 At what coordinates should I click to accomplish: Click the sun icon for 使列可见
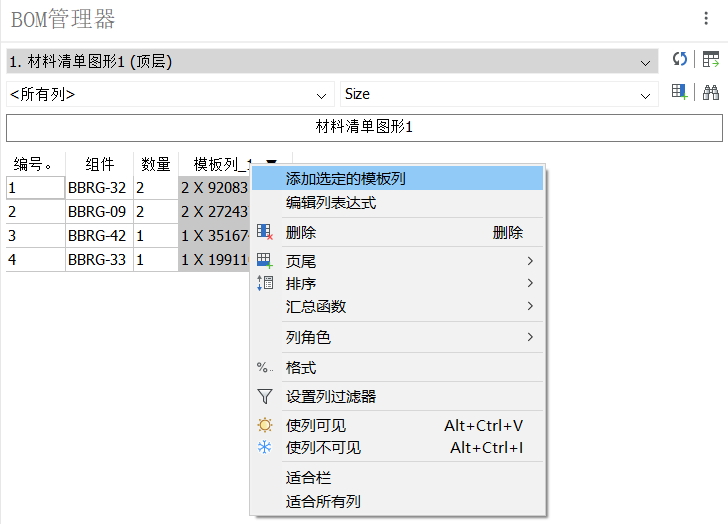265,426
